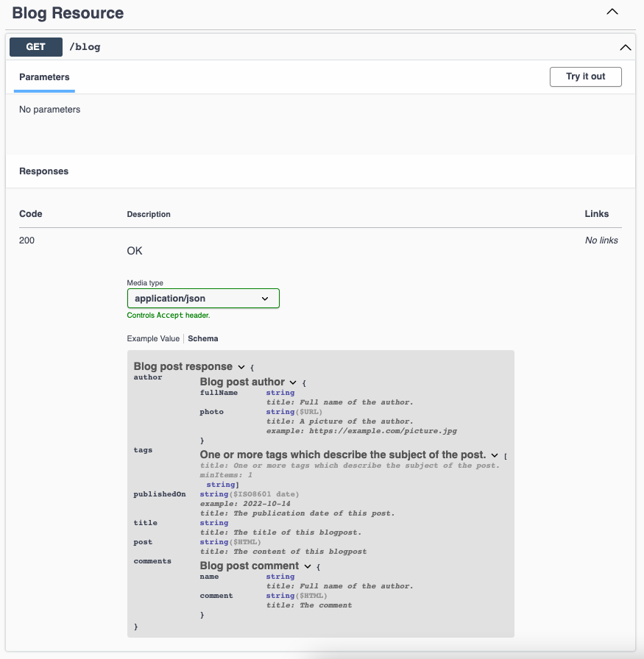
Task: Select the Parameters tab
Action: coord(44,76)
